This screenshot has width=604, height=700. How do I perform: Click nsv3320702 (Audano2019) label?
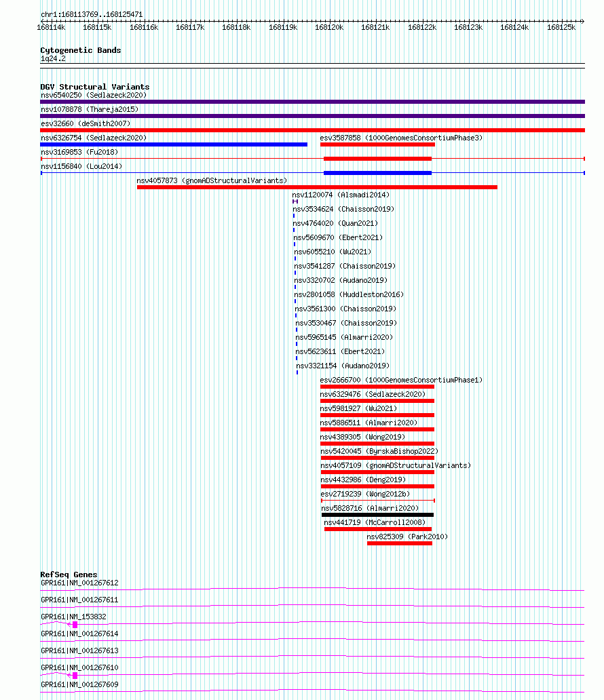point(341,281)
